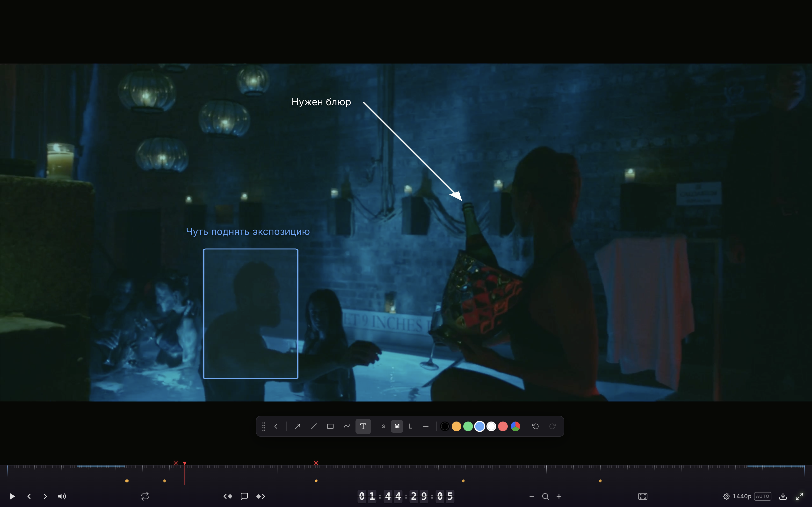Enter fullscreen with the expand arrows
812x507 pixels.
pos(800,496)
